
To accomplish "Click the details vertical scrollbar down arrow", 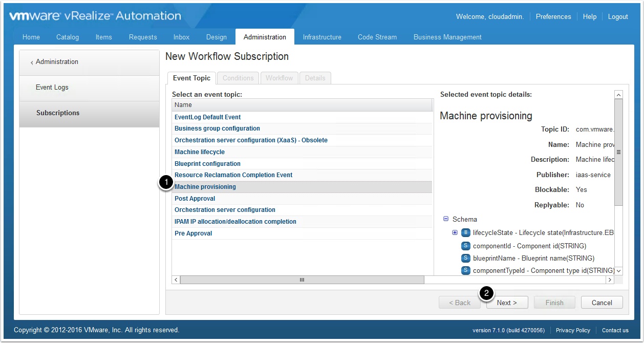I will coord(618,271).
